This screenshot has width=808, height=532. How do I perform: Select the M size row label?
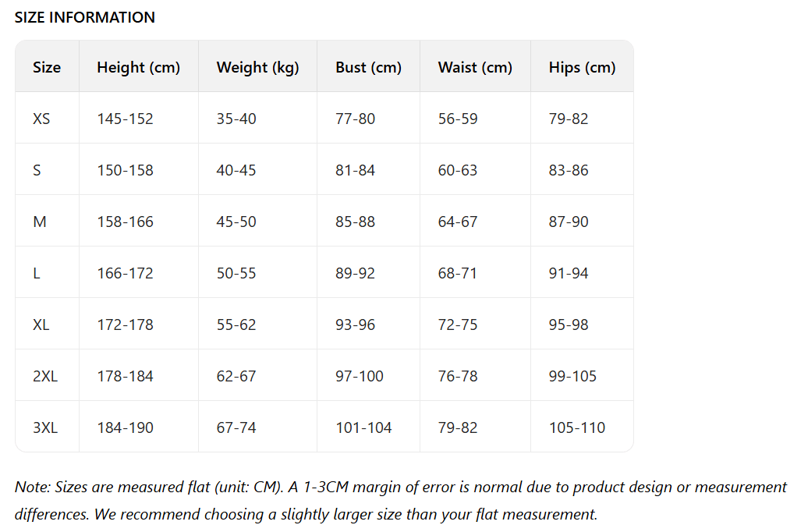(x=40, y=222)
